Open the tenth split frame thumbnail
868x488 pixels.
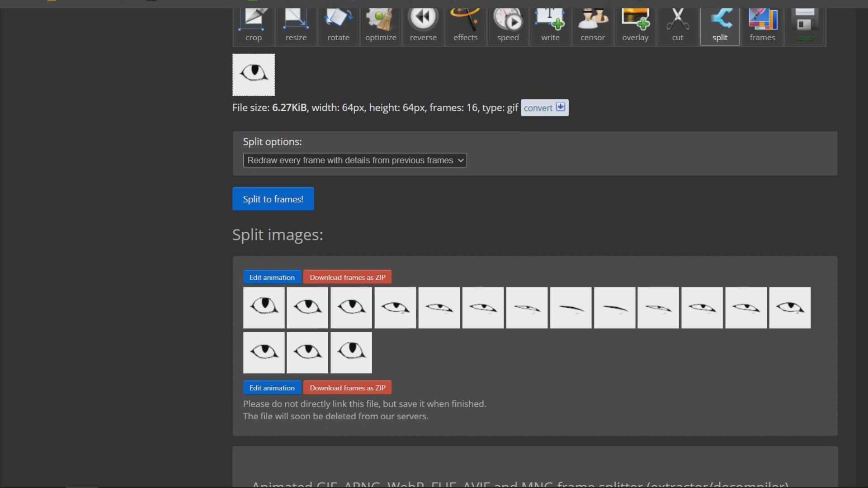click(658, 308)
